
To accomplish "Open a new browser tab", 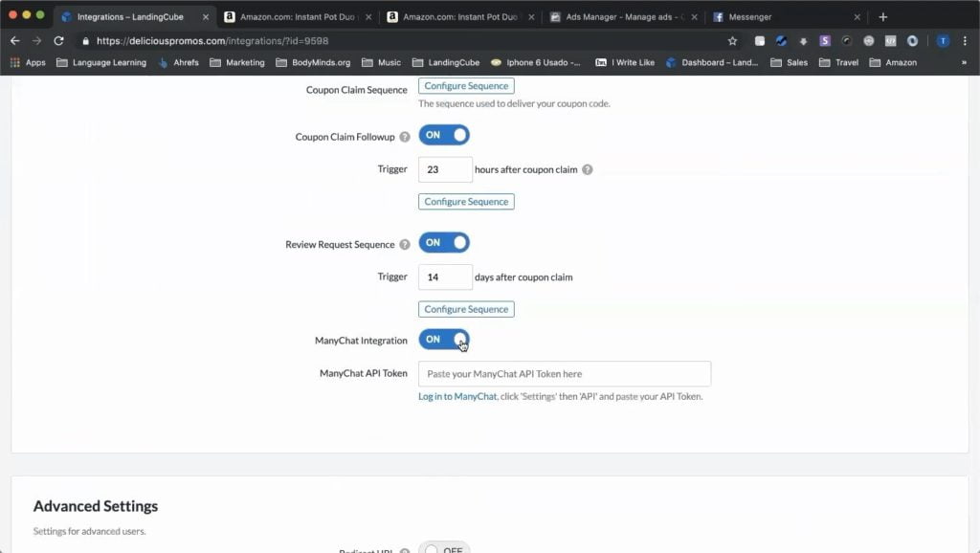I will pyautogui.click(x=883, y=17).
